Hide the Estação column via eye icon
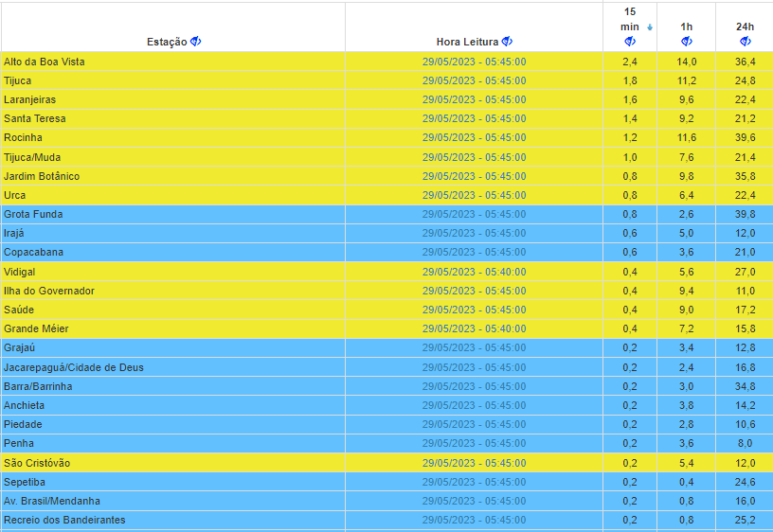Image resolution: width=773 pixels, height=532 pixels. (x=196, y=42)
